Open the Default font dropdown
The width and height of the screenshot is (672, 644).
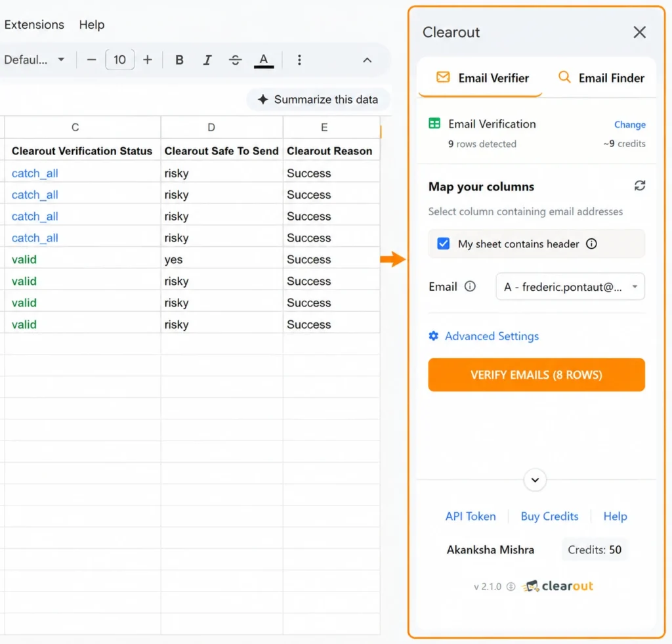[34, 60]
